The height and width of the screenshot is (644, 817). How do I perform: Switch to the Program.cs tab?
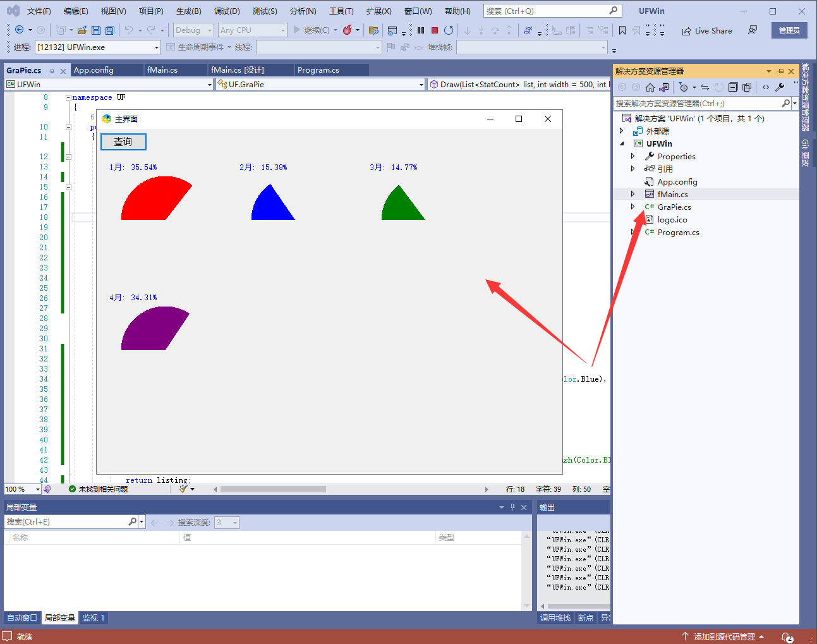318,70
